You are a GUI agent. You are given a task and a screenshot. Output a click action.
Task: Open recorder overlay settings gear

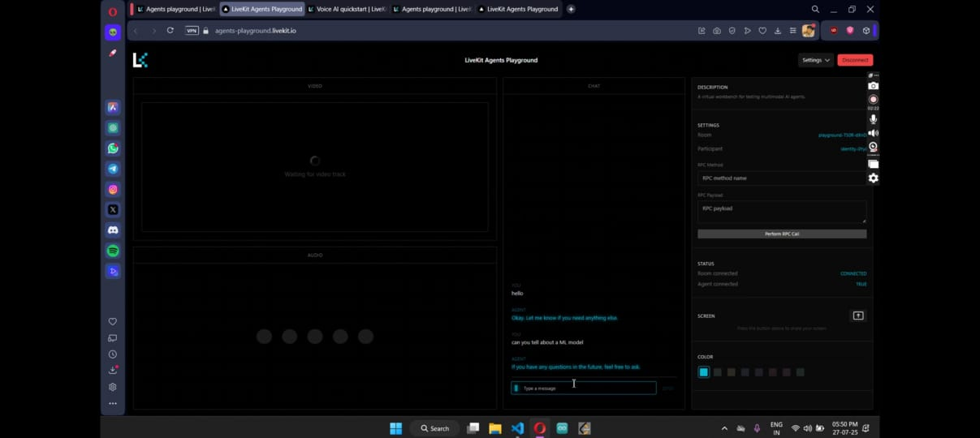coord(874,178)
